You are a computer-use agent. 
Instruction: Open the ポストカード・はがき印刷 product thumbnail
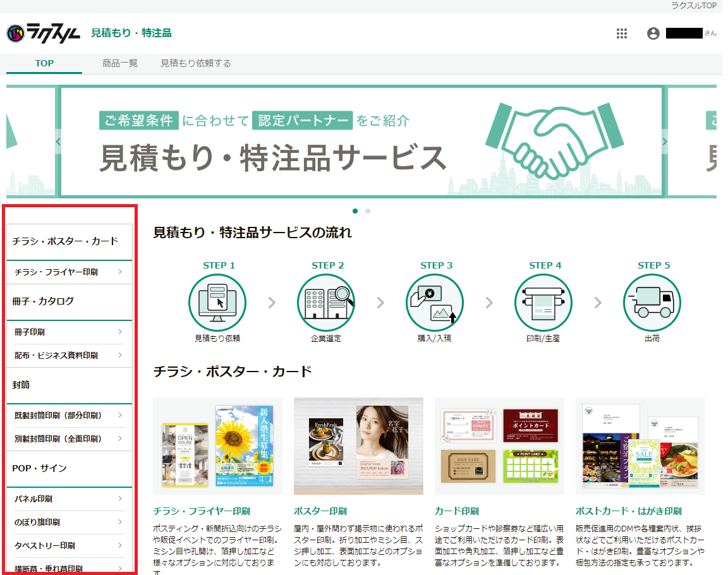click(640, 446)
